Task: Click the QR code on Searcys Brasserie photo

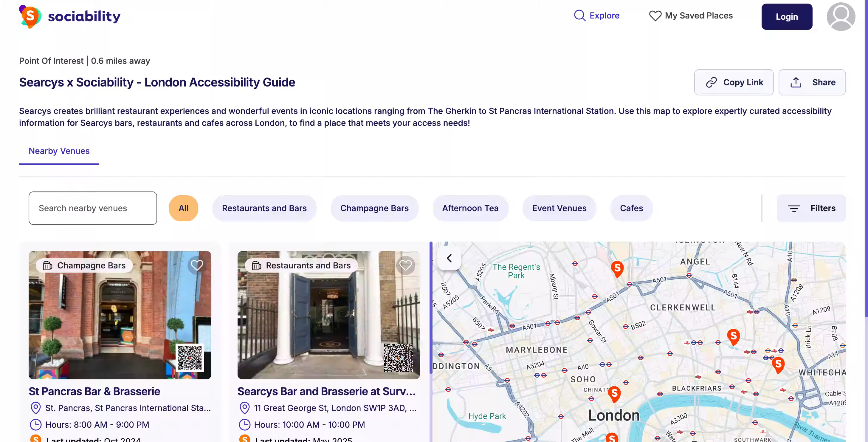Action: [399, 358]
